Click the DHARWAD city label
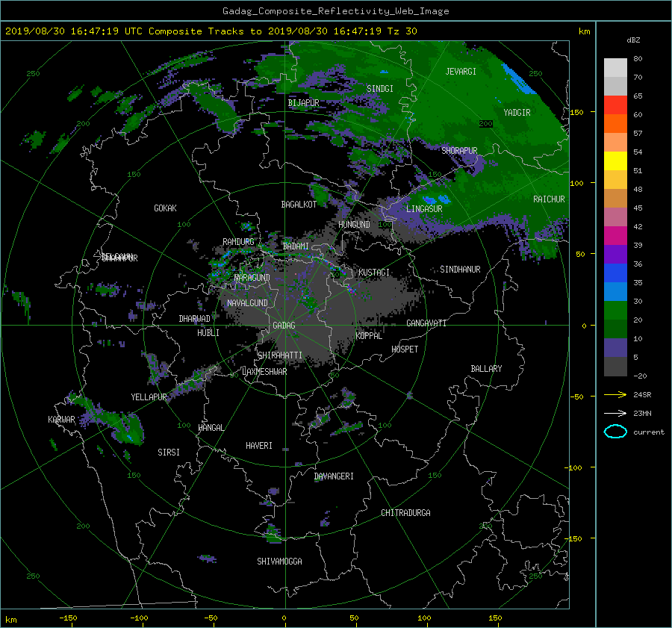Screen dimensions: 672x628 [194, 319]
